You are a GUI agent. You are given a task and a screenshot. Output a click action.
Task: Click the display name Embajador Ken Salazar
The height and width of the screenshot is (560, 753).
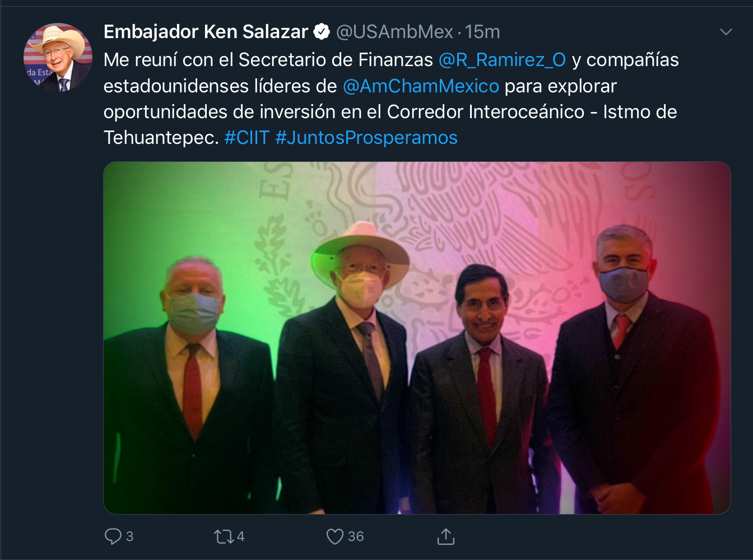tap(206, 32)
